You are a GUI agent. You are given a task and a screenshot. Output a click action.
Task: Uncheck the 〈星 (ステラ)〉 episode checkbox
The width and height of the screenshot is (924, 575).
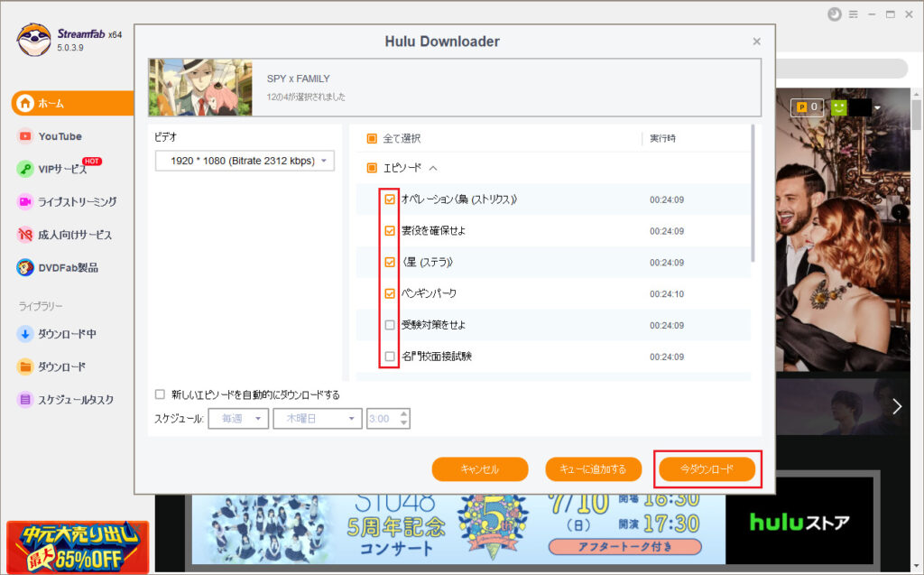(x=390, y=262)
